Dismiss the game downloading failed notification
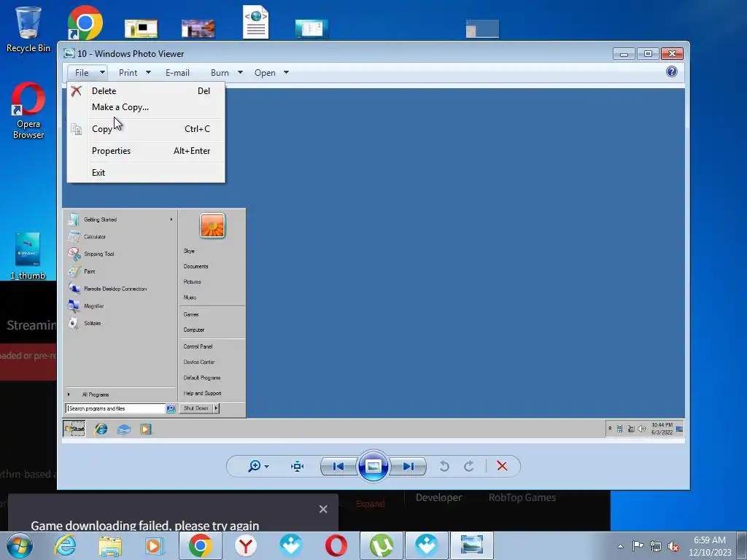 click(x=323, y=509)
